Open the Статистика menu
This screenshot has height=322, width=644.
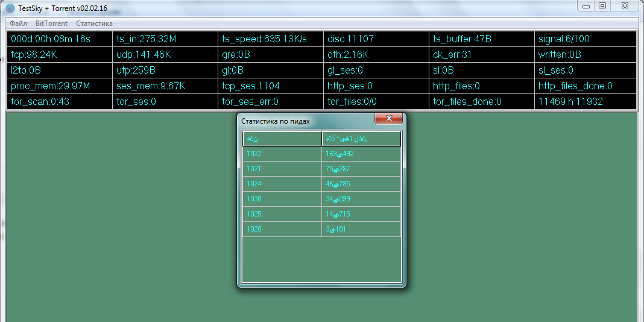[x=94, y=24]
